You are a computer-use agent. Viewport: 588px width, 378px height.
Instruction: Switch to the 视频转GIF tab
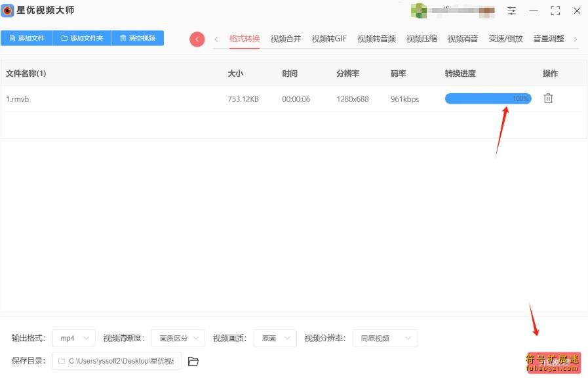329,39
